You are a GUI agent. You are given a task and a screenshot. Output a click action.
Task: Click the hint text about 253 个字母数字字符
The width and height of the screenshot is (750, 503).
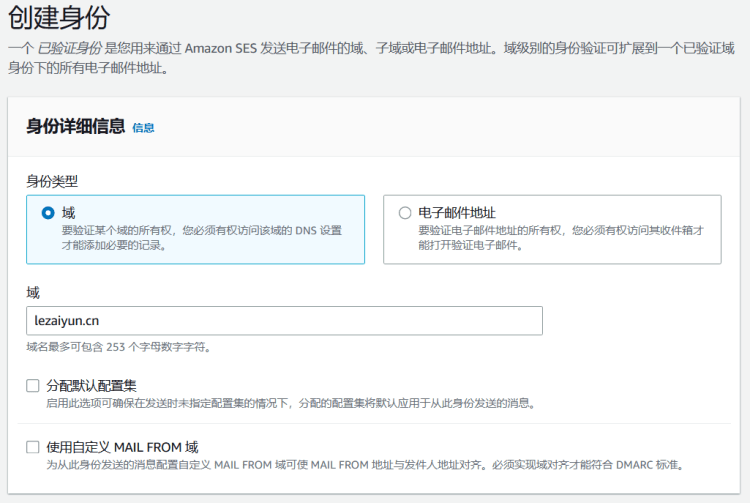click(118, 347)
